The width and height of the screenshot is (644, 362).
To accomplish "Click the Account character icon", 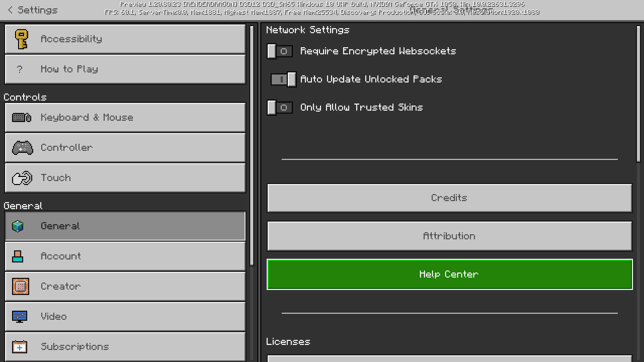I will (18, 256).
